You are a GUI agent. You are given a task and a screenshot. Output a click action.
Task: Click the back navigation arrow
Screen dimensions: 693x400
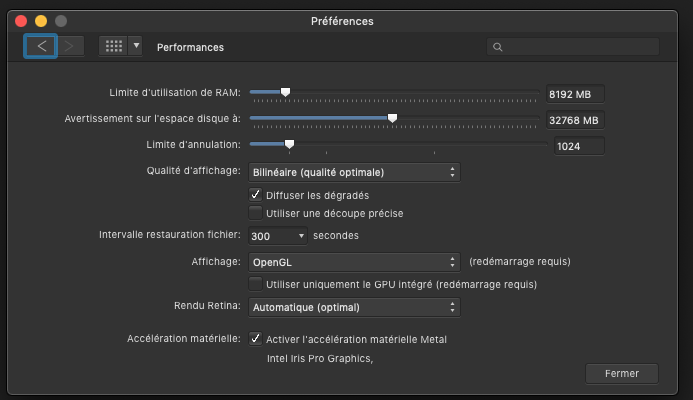point(41,46)
